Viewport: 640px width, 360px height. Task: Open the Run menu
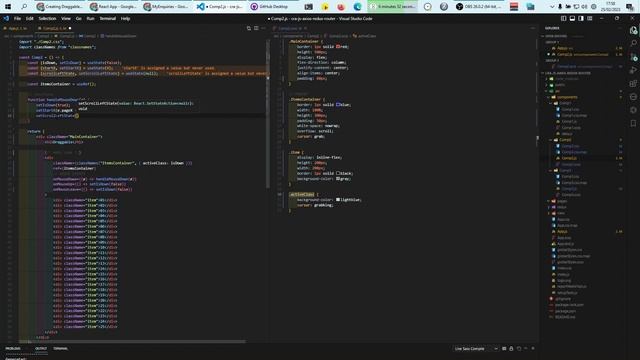[90, 18]
